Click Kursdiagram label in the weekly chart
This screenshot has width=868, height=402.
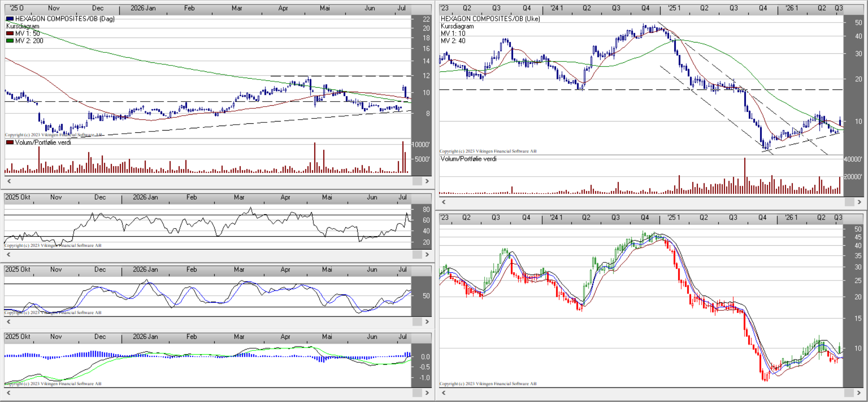coord(457,26)
